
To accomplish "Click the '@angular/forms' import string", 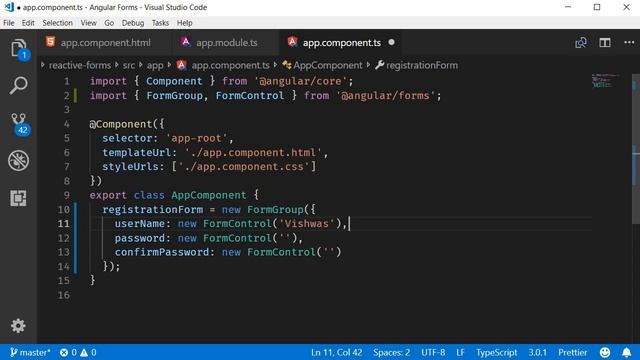I will tap(385, 96).
